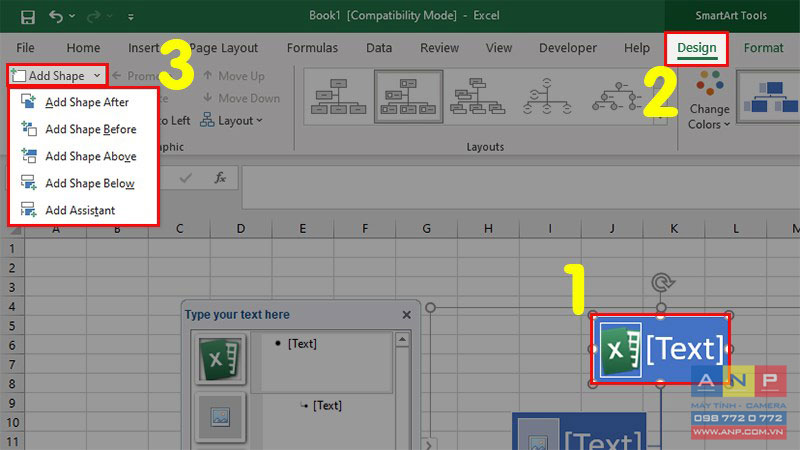Click the picture placeholder in text pane
The height and width of the screenshot is (450, 800).
pyautogui.click(x=220, y=417)
